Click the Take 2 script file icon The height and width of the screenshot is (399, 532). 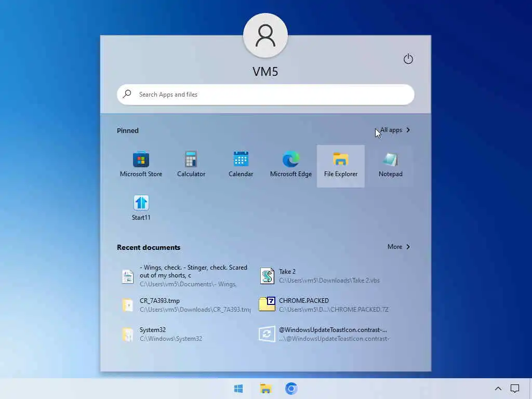(x=267, y=275)
